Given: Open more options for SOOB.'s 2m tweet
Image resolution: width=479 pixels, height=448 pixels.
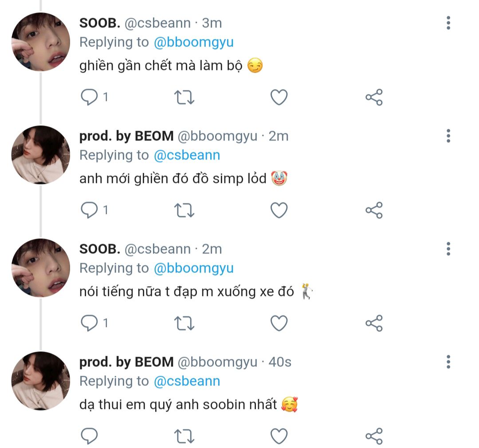Looking at the screenshot, I should click(x=448, y=249).
